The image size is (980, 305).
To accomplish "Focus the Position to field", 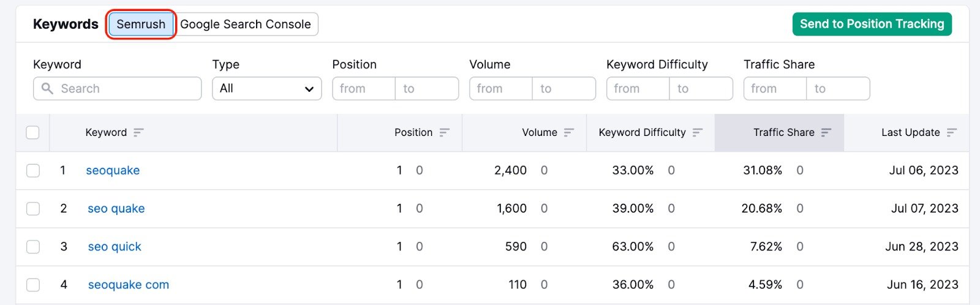I will [427, 88].
